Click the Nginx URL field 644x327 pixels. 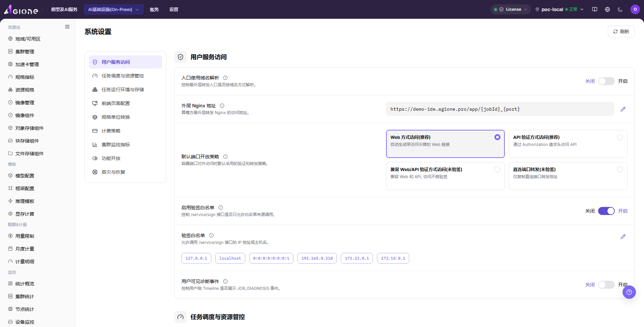[500, 109]
